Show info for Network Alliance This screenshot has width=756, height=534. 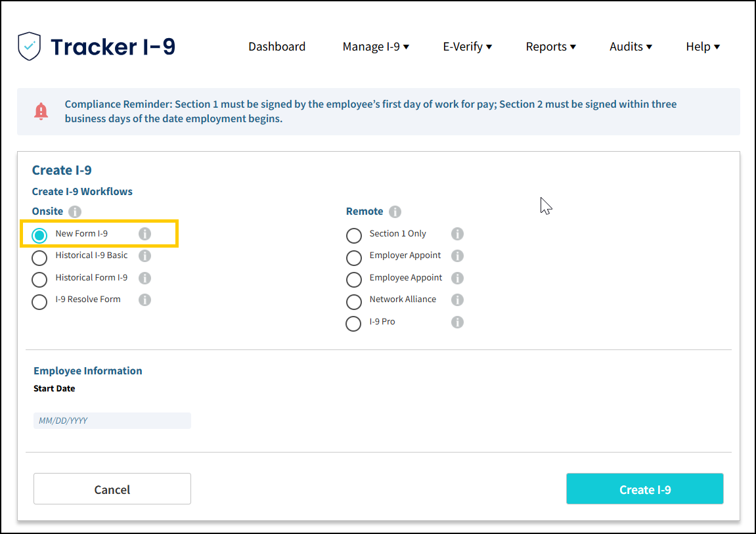[458, 300]
